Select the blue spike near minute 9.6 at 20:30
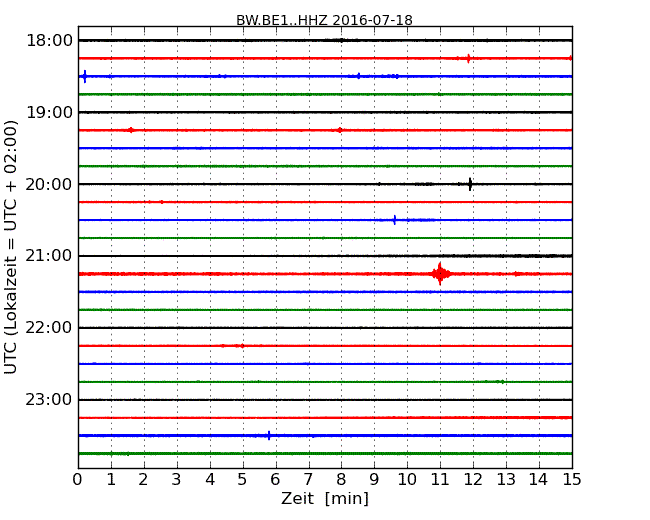This screenshot has height=520, width=650. (395, 220)
